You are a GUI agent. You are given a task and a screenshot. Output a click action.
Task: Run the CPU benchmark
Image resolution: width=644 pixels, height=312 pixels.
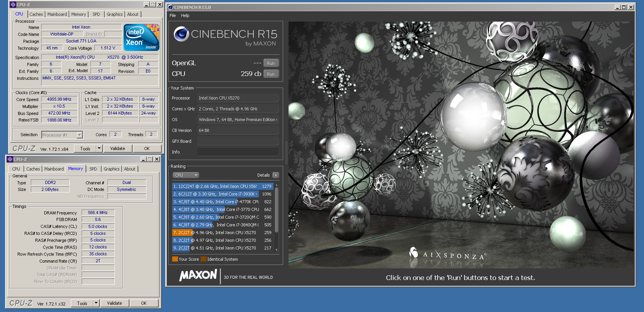271,74
